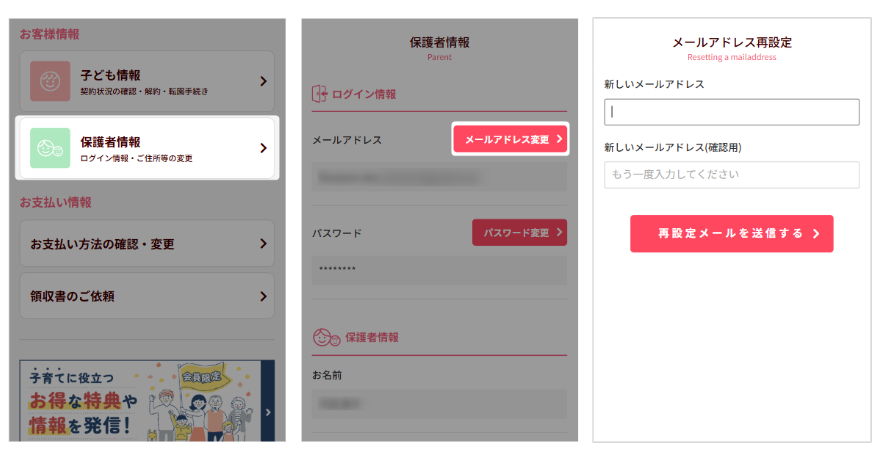
Task: Click arrow beside 領収書のご依頼
Action: pos(263,296)
